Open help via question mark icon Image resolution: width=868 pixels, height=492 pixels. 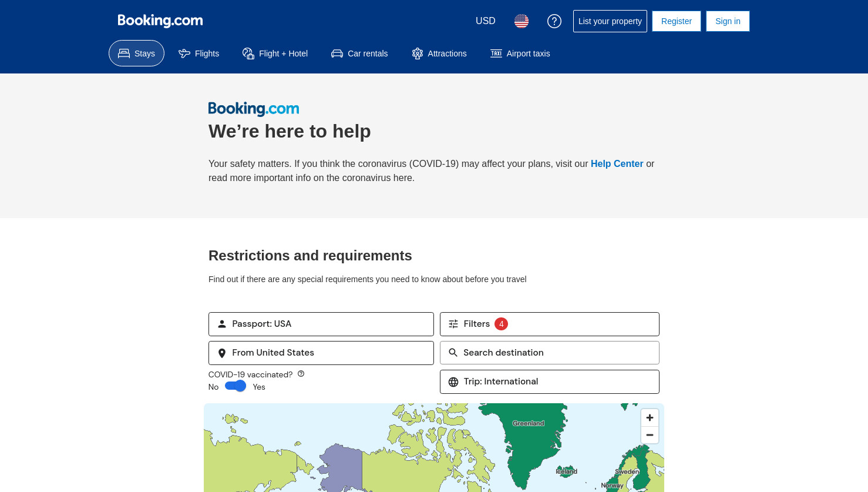coord(554,21)
